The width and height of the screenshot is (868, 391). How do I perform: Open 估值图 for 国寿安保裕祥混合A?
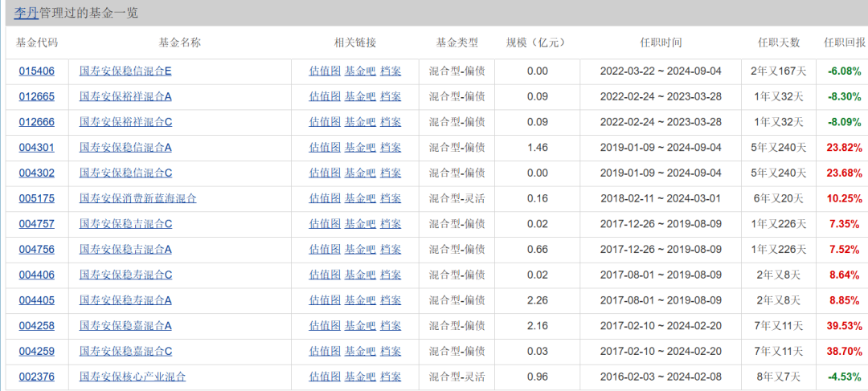point(325,96)
